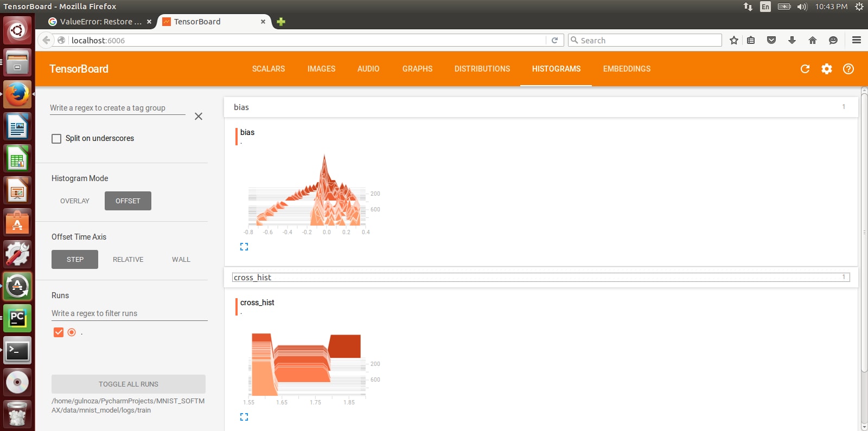This screenshot has height=431, width=868.
Task: Set offset time axis to RELATIVE
Action: pyautogui.click(x=128, y=259)
